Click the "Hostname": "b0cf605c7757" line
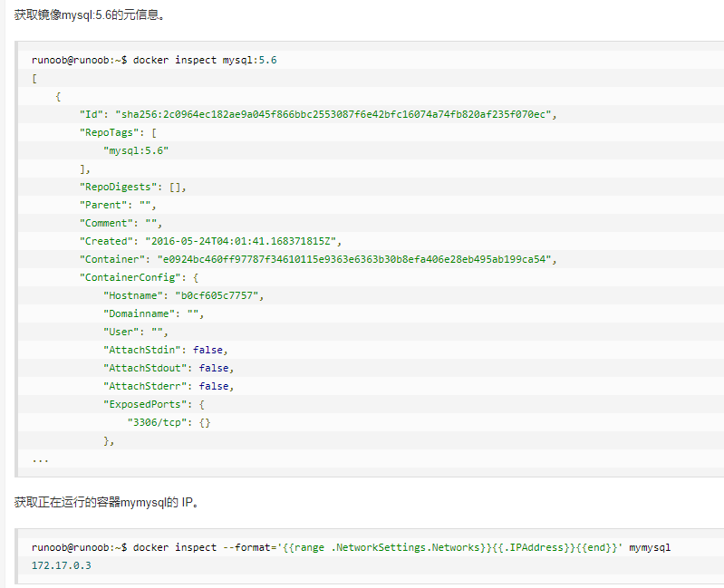Screen dimensions: 724x588 click(x=184, y=295)
